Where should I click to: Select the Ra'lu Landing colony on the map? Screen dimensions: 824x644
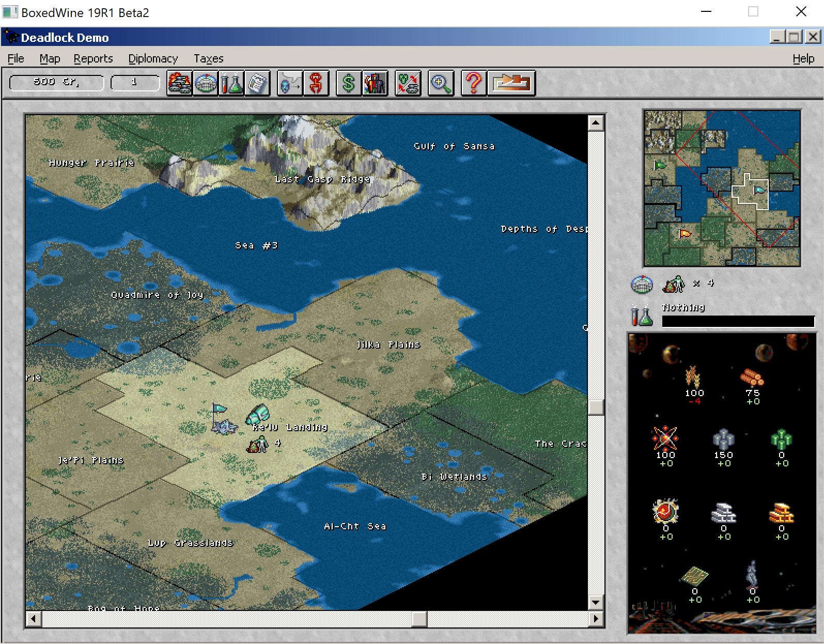click(257, 415)
